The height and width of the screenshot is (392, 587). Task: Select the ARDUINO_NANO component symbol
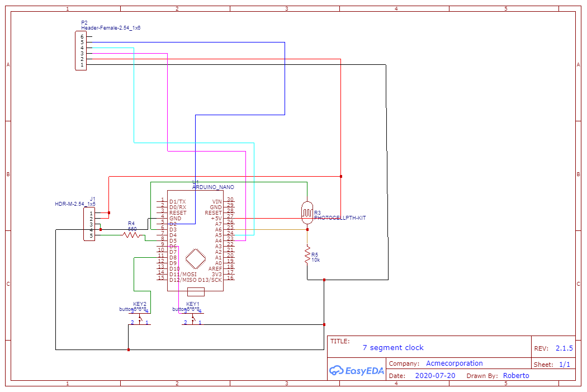pos(196,240)
